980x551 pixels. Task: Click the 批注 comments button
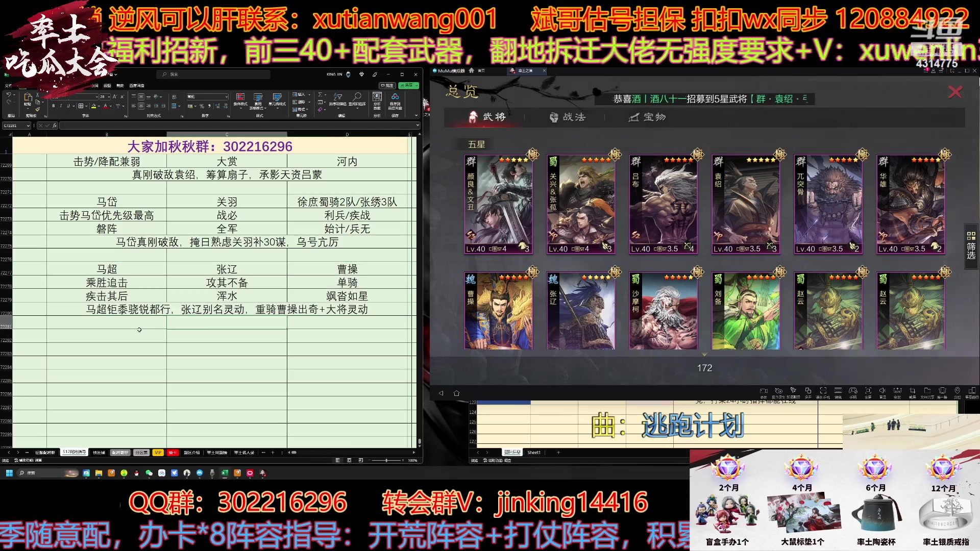click(387, 86)
